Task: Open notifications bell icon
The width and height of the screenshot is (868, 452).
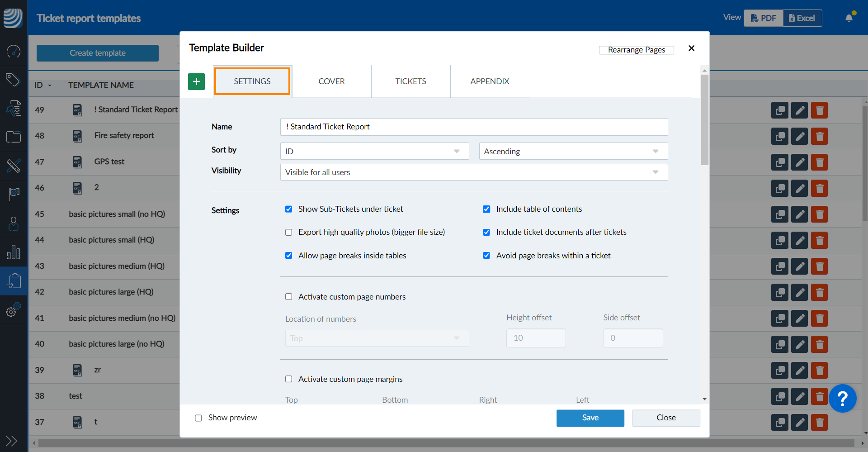Action: [849, 18]
